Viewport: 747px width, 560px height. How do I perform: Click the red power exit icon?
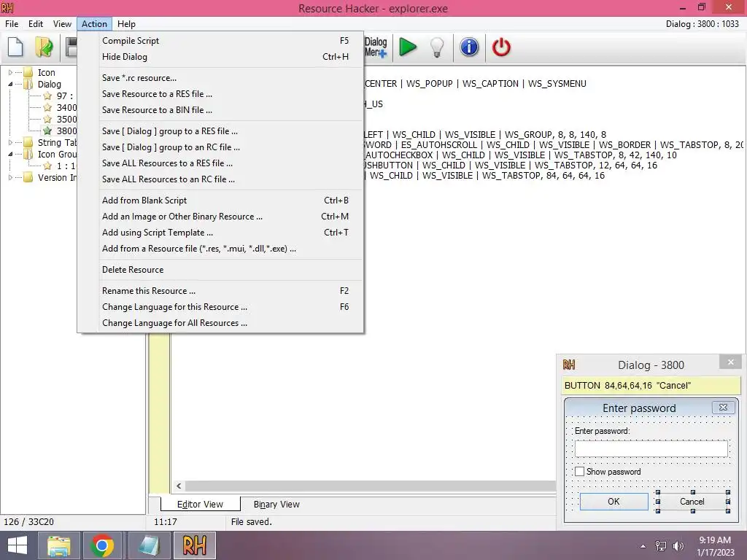(x=501, y=47)
